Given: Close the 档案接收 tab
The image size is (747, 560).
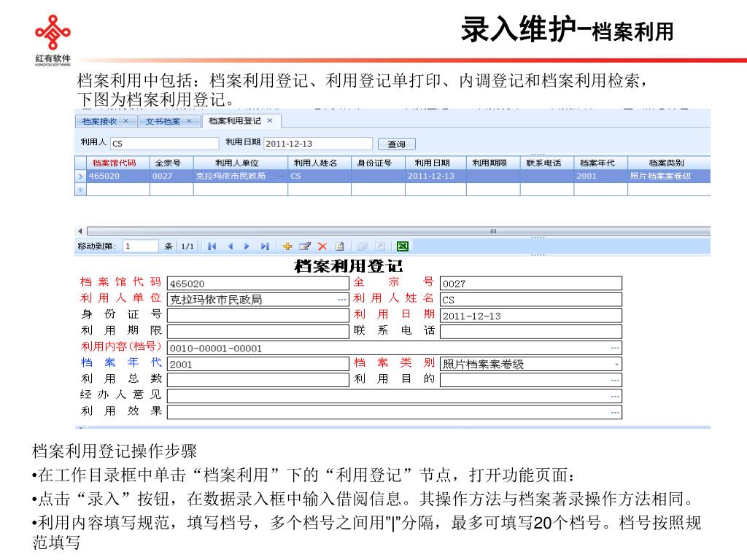Looking at the screenshot, I should (x=125, y=121).
